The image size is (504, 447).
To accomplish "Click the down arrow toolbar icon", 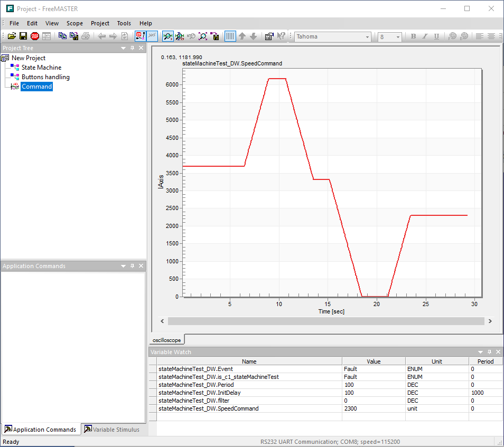I will click(x=253, y=36).
